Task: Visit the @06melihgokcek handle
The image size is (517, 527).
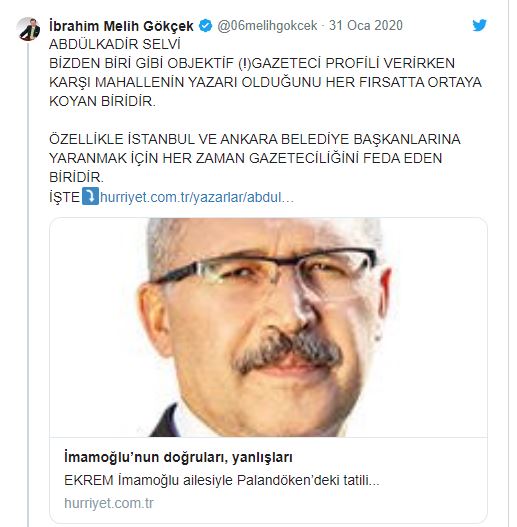Action: click(267, 26)
